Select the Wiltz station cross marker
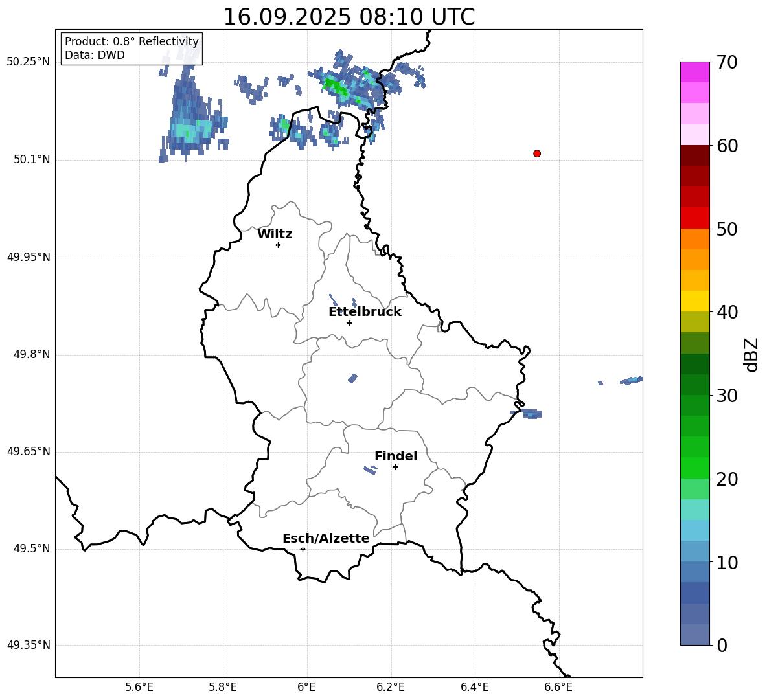Viewport: 767px width, 700px height. [279, 245]
